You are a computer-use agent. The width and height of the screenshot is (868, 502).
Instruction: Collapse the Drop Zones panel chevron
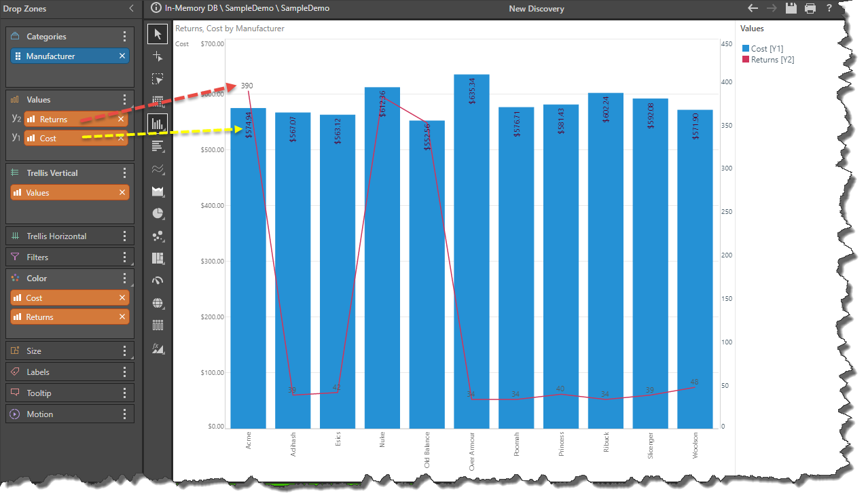(131, 8)
